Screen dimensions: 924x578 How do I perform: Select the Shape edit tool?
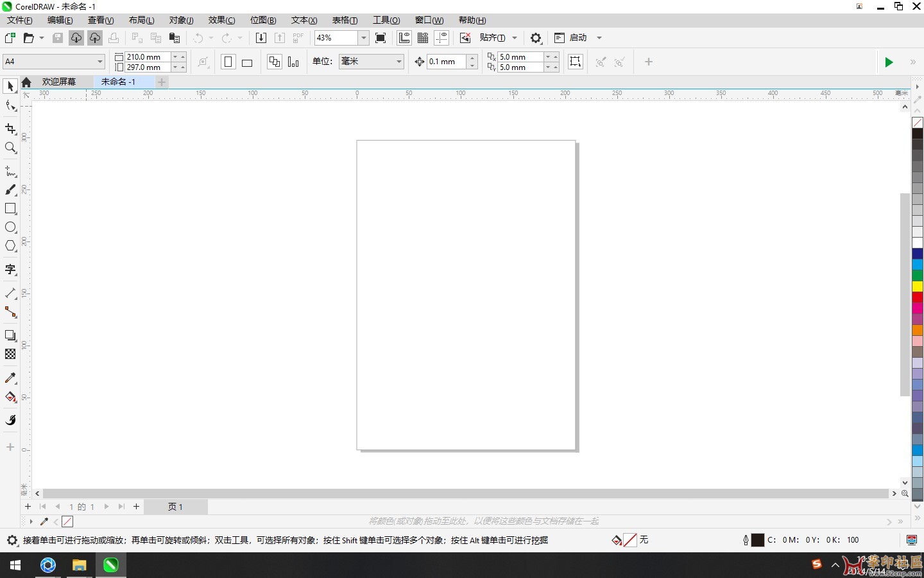point(10,105)
